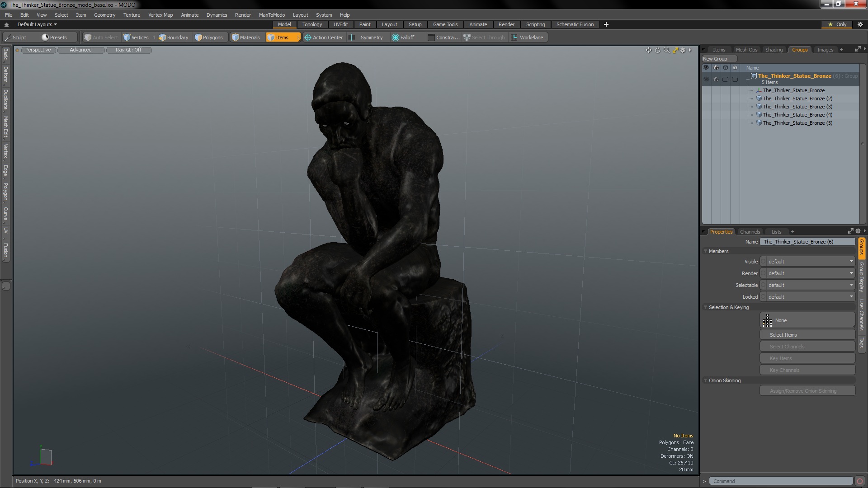
Task: Open the Vertex Map menu
Action: [x=160, y=15]
